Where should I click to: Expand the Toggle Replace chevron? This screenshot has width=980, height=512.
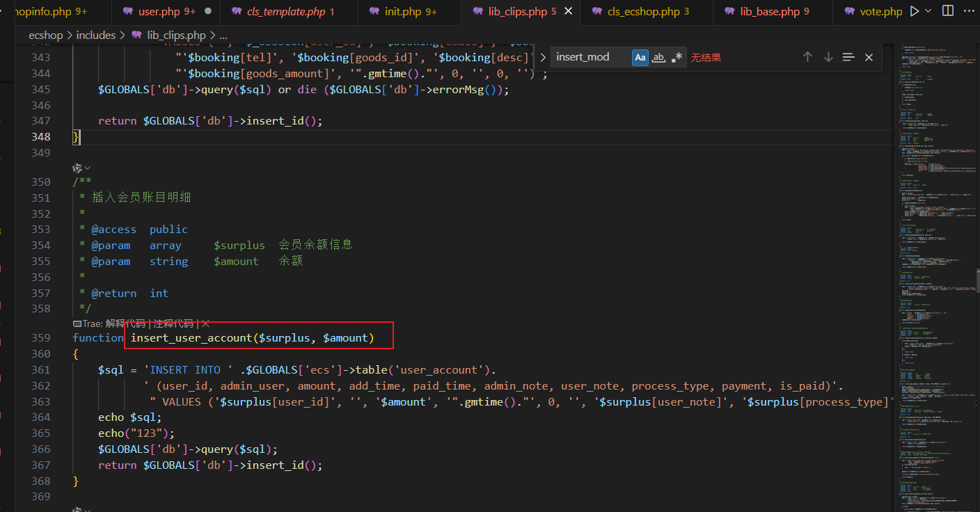(542, 57)
